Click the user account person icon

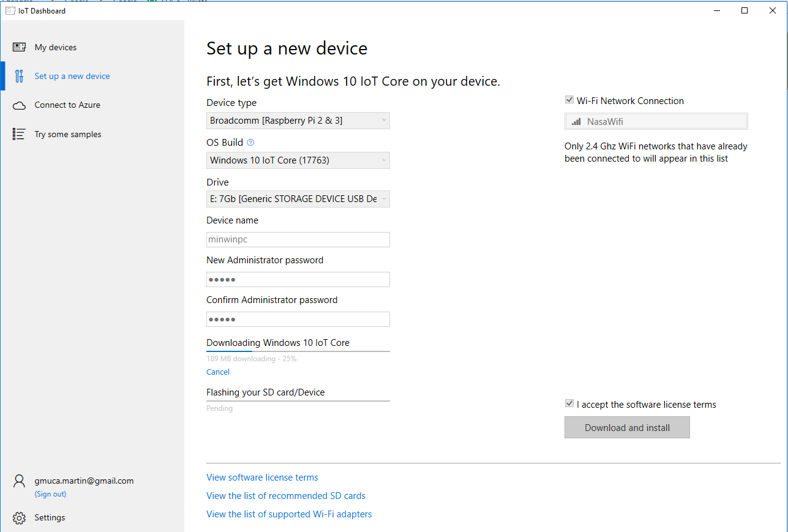(x=19, y=481)
